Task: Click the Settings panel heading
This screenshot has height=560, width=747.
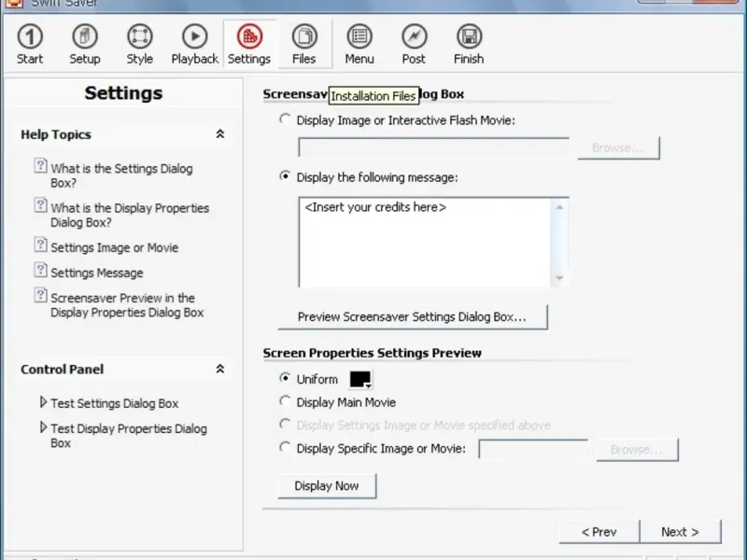Action: click(124, 92)
